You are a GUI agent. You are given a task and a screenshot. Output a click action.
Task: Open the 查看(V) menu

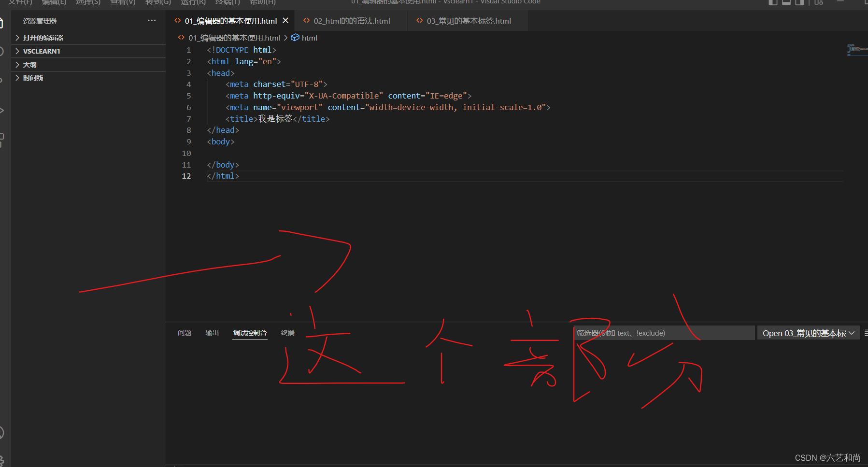coord(123,2)
